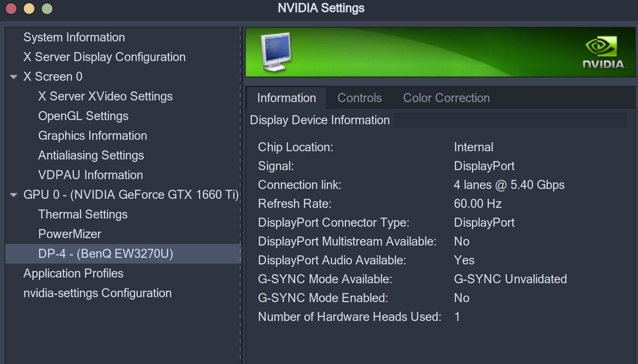This screenshot has height=364, width=638.
Task: Click Number of Hardware Heads Used label
Action: coord(350,317)
